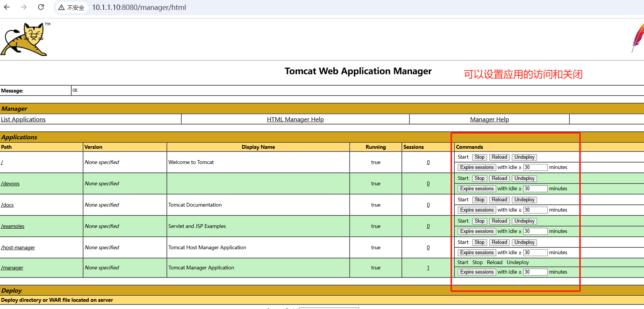Expire sessions for /manager

477,272
